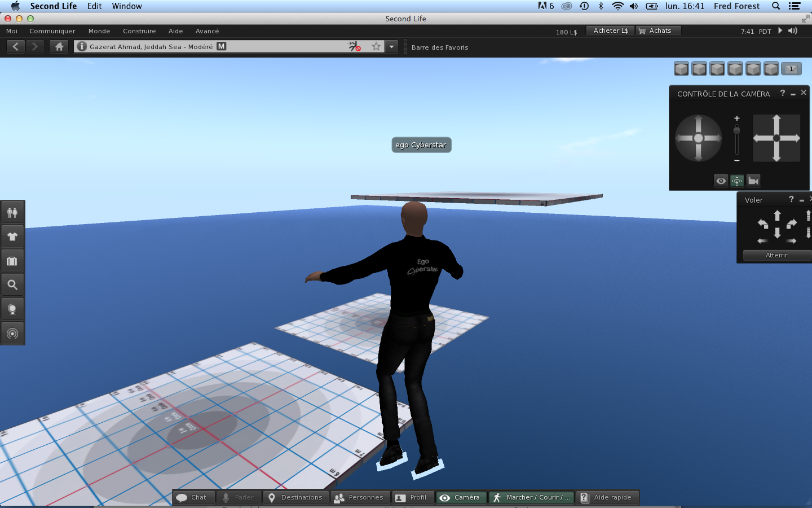Open the concentric circles sidebar button
The image size is (812, 508).
[x=12, y=333]
